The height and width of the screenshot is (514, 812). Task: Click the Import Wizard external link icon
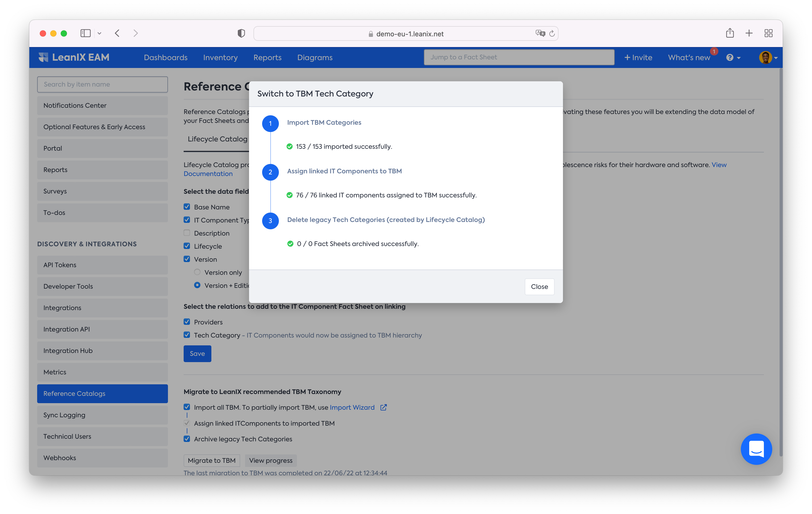point(384,408)
